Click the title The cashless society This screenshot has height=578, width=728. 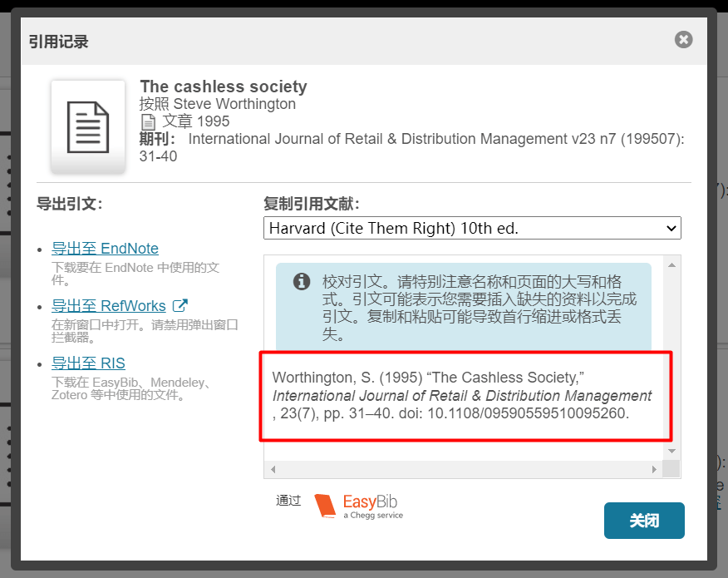click(224, 86)
